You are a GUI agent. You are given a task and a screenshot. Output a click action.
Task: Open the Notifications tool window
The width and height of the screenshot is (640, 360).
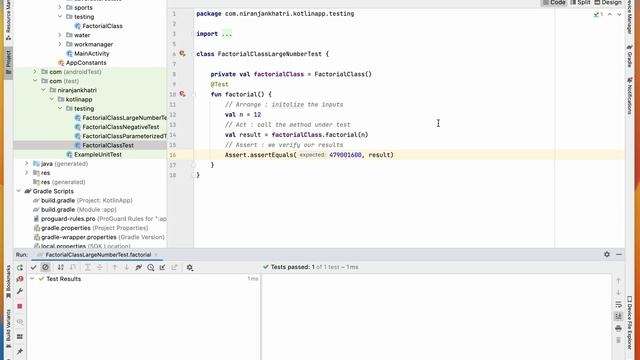(x=630, y=96)
